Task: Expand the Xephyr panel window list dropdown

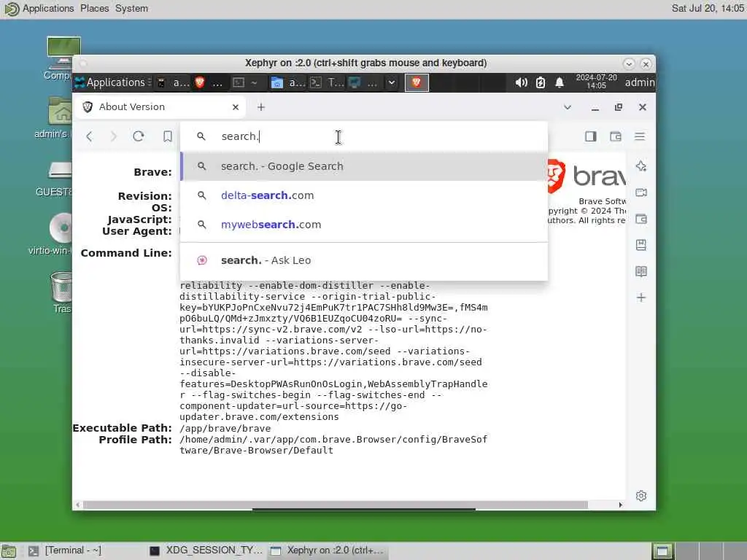Action: pyautogui.click(x=392, y=82)
